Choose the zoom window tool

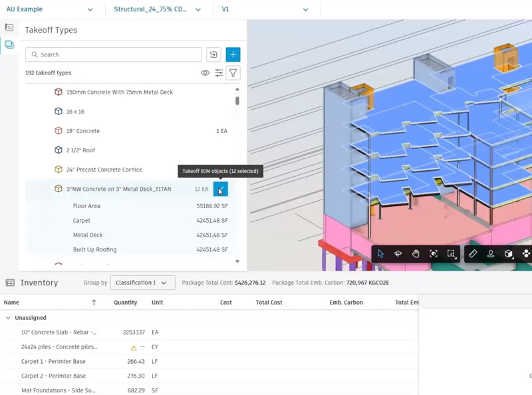click(x=451, y=253)
